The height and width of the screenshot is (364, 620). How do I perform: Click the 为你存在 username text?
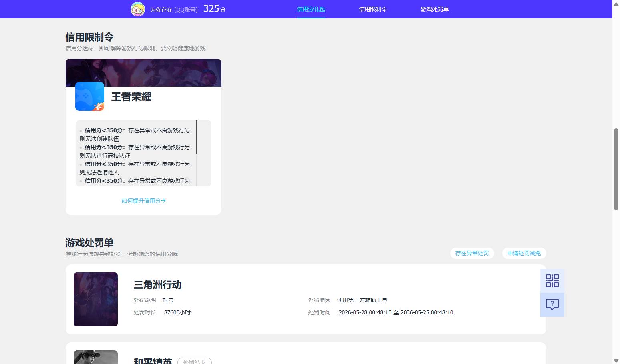tap(161, 10)
